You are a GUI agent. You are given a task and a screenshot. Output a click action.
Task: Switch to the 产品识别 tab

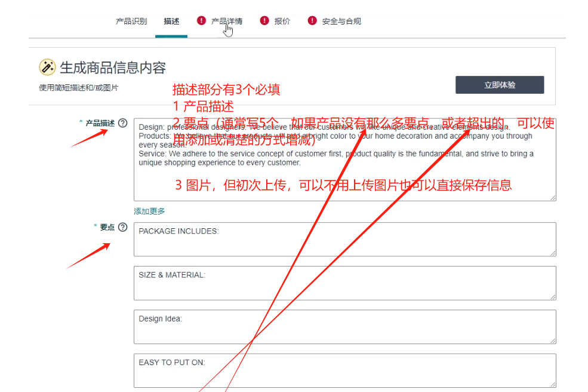click(131, 20)
